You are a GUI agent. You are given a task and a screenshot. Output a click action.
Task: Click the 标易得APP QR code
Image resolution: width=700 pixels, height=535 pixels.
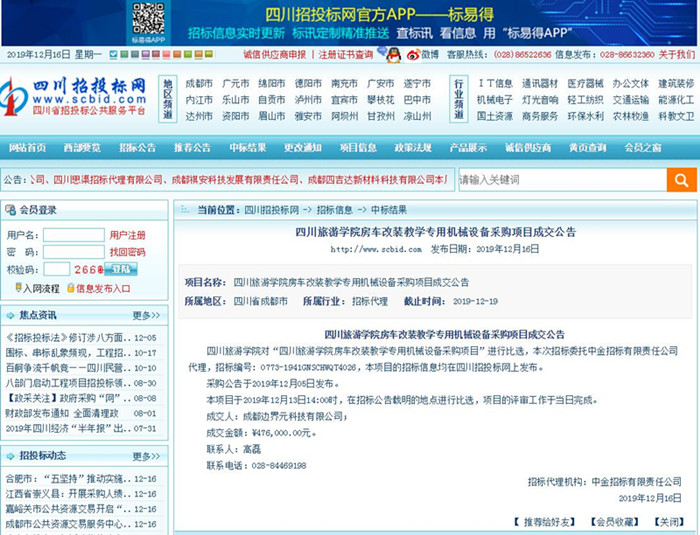tap(148, 19)
